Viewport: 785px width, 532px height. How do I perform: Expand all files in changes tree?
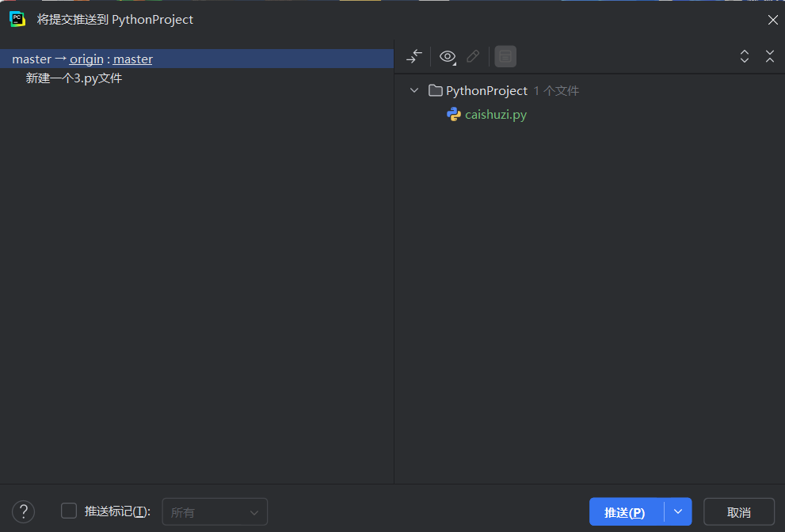point(745,56)
